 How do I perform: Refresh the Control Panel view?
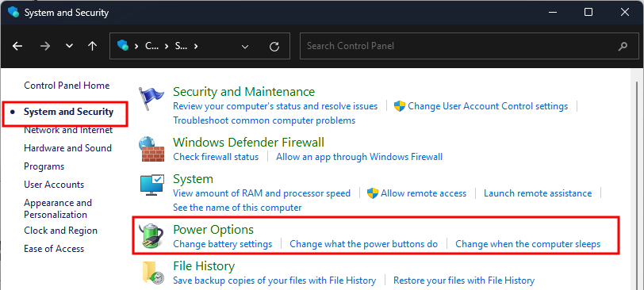(274, 46)
